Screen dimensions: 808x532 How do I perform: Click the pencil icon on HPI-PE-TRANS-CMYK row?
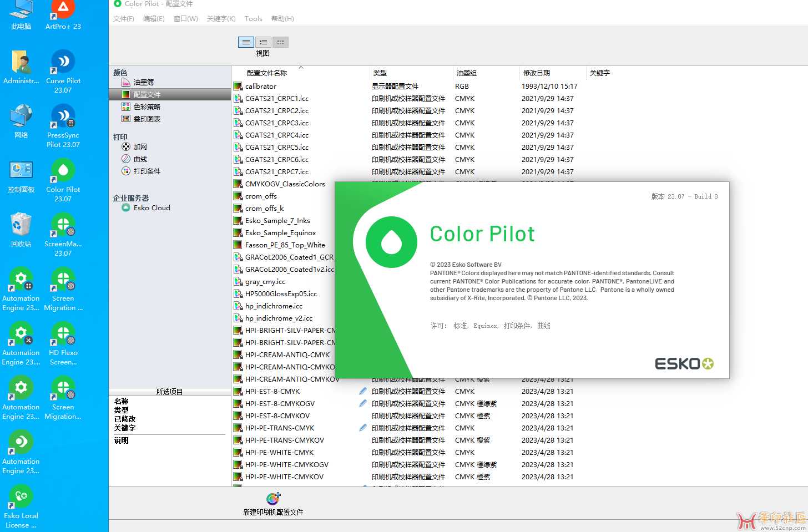pyautogui.click(x=363, y=428)
